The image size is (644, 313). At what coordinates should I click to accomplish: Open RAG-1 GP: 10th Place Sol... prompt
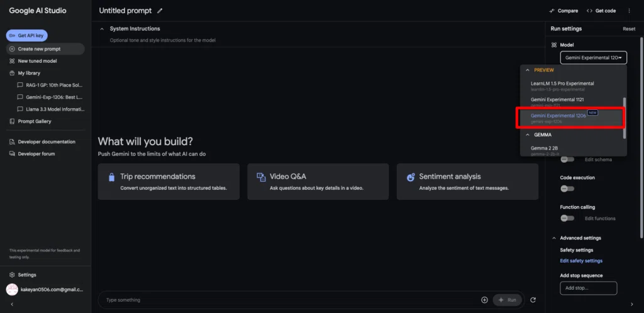coord(50,85)
